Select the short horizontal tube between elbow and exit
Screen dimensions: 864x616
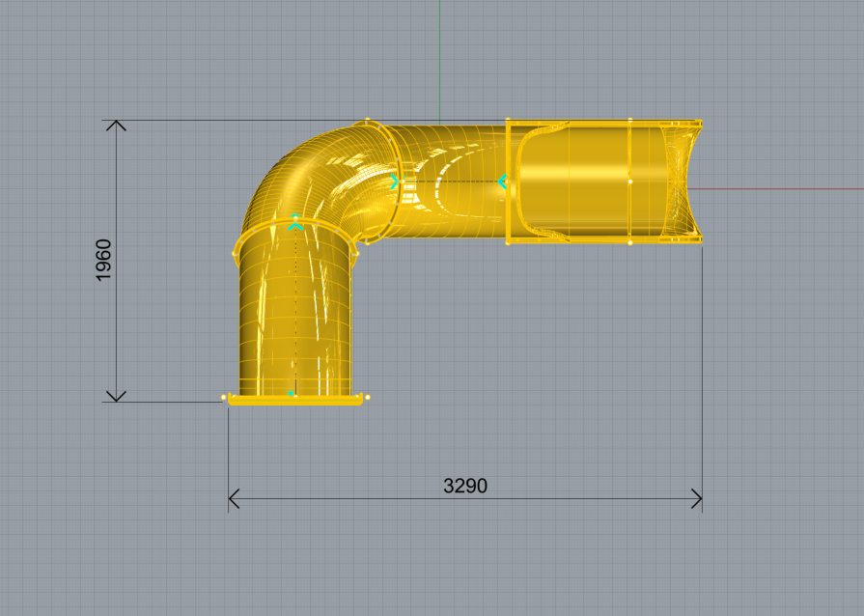coord(449,181)
